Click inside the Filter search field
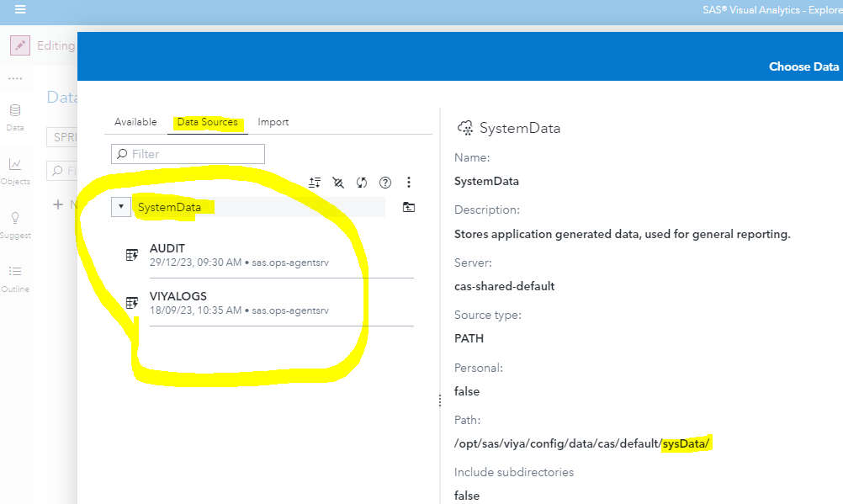Screen dimensions: 843x504 (187, 153)
